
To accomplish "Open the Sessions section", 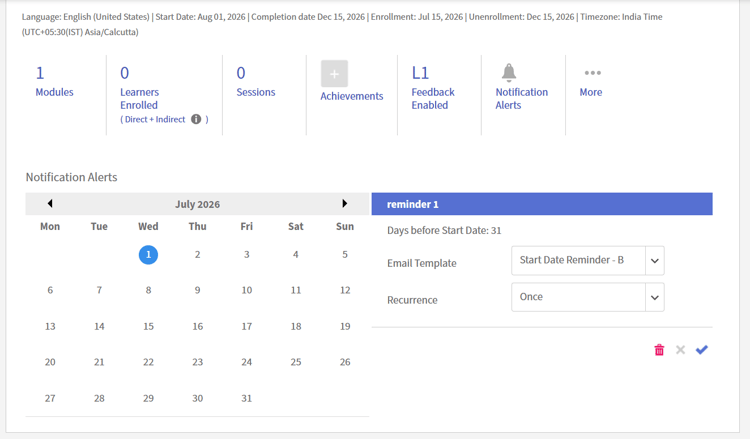I will click(x=256, y=92).
